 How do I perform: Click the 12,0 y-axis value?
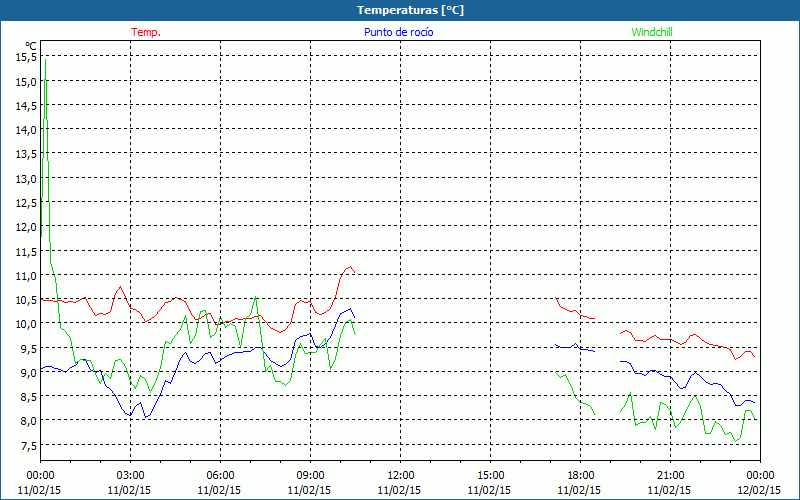26,227
